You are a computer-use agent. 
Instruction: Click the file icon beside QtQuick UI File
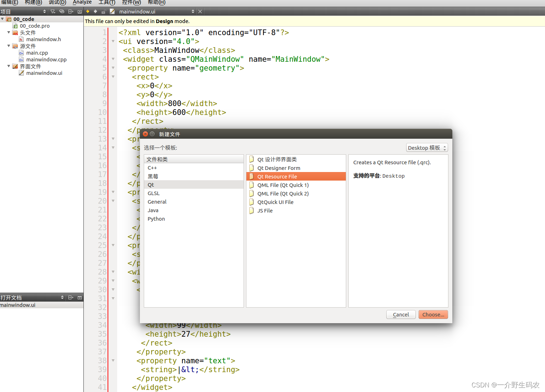click(x=251, y=202)
